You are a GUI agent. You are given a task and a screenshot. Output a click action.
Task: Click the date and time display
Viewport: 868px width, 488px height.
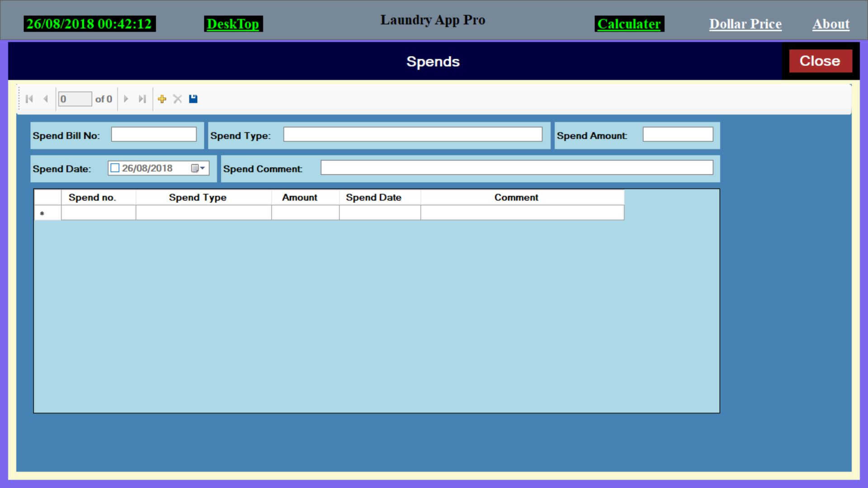[90, 24]
